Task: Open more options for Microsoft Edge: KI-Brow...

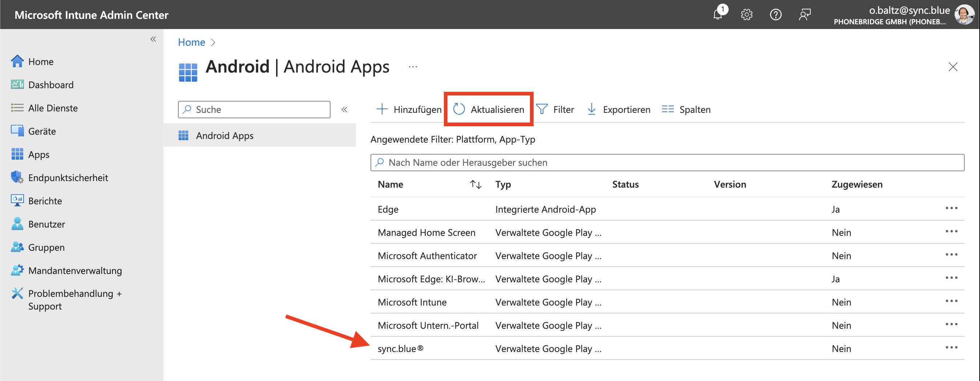Action: point(951,277)
